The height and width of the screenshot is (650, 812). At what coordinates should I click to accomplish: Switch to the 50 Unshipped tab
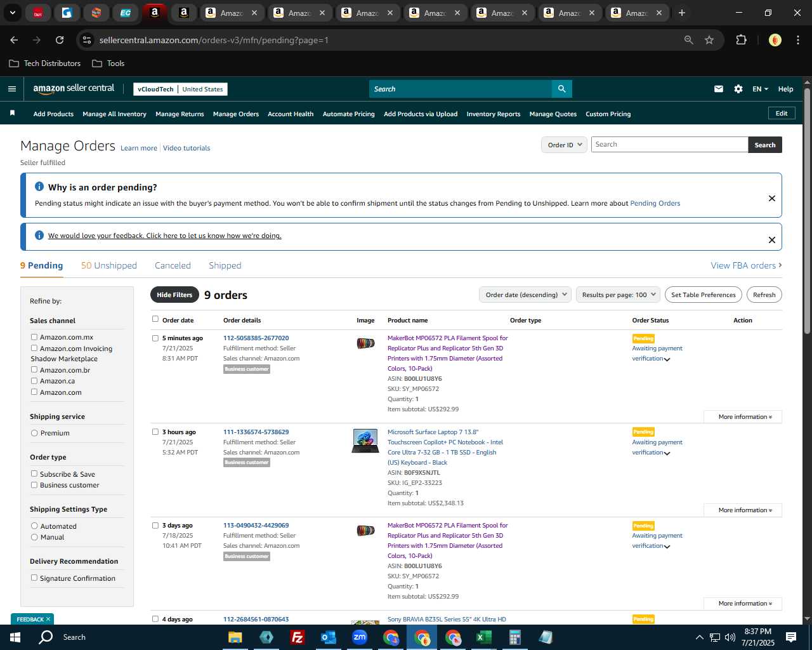(109, 265)
